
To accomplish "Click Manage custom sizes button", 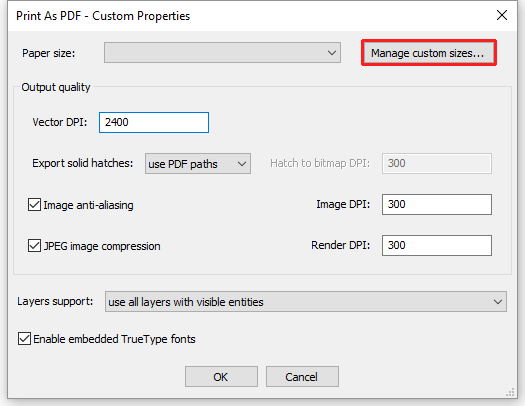I will 429,53.
